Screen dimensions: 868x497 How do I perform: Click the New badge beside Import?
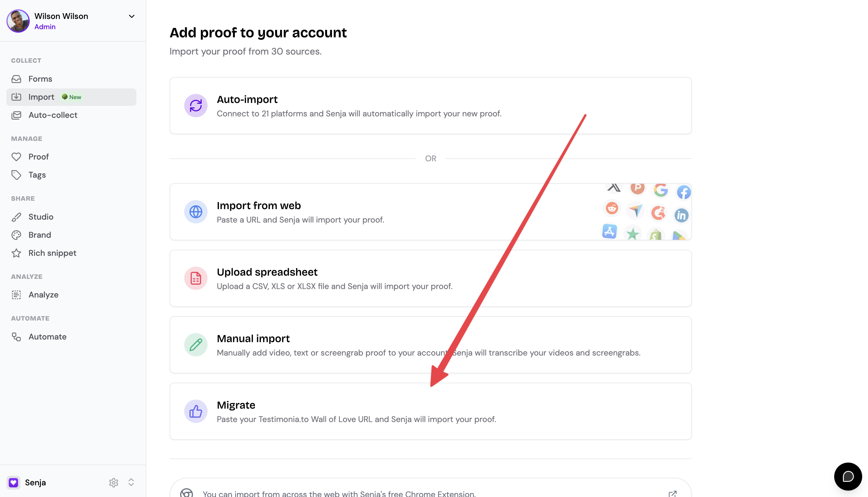click(x=72, y=97)
